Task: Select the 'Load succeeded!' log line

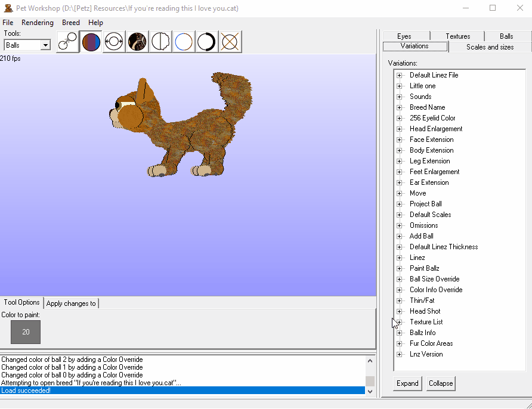Action: (183, 391)
